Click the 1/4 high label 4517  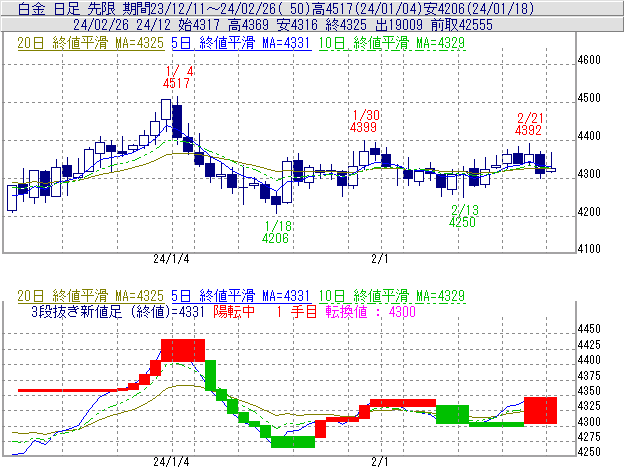coord(176,84)
